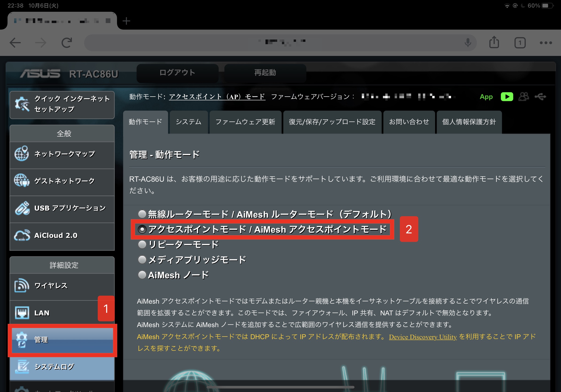Add a new browser tab with plus
The width and height of the screenshot is (561, 392).
pyautogui.click(x=126, y=21)
